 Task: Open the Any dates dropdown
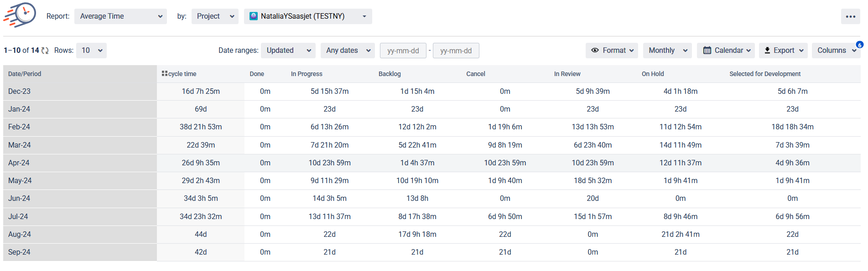click(348, 51)
